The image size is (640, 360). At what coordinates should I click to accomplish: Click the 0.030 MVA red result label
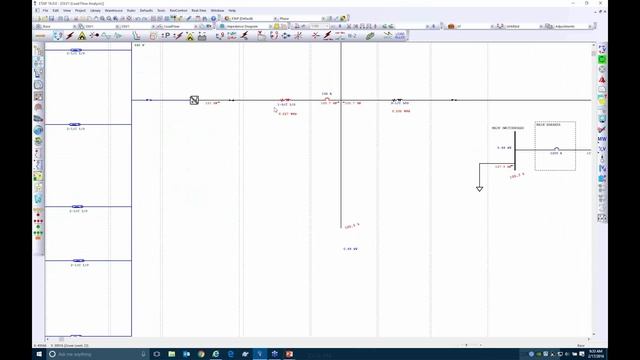[401, 111]
